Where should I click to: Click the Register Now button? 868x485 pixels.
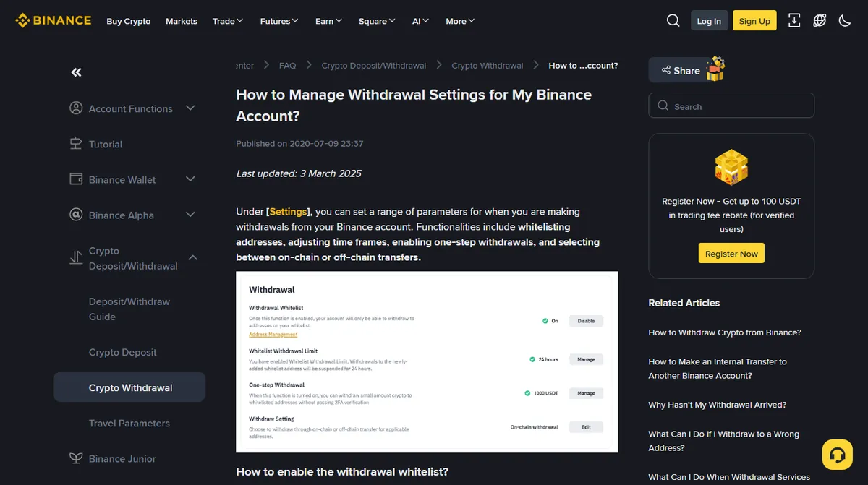731,254
